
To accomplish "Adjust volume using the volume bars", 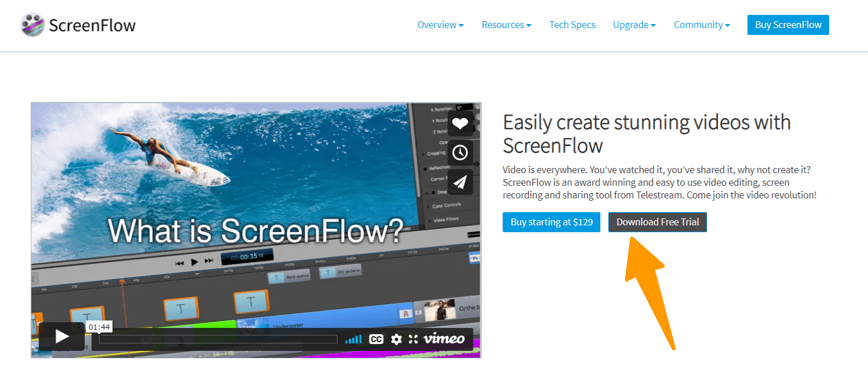I will click(x=354, y=339).
